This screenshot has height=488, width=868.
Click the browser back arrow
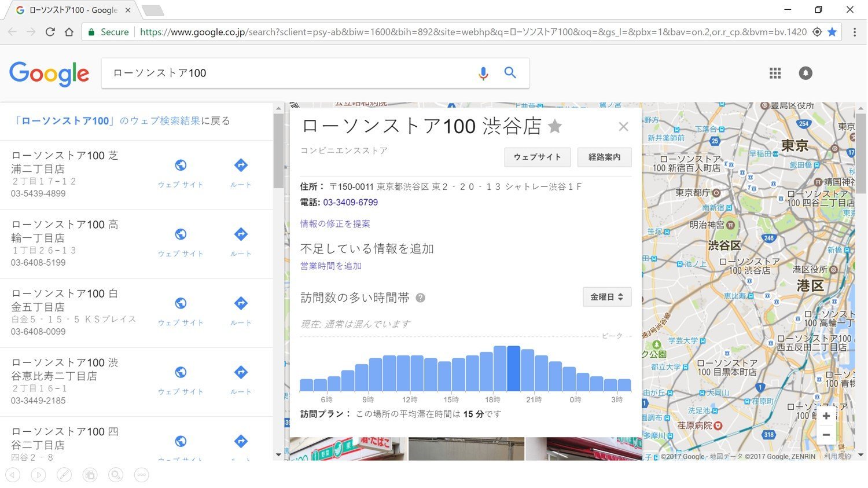pyautogui.click(x=12, y=32)
